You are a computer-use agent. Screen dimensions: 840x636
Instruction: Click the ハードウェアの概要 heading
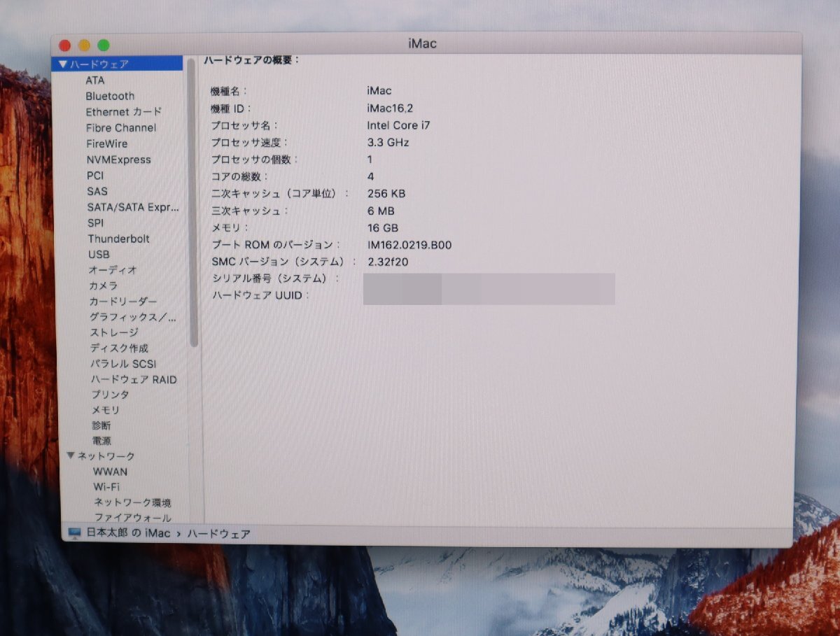click(252, 60)
